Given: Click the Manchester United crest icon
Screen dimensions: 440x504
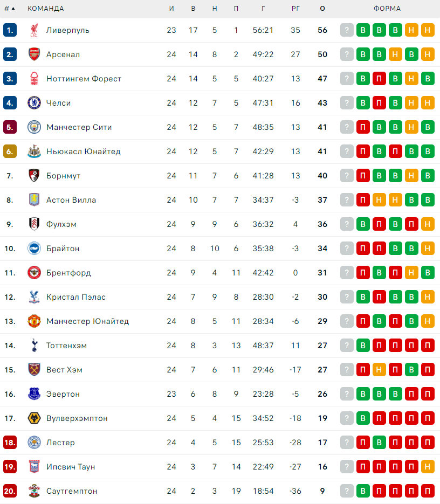Looking at the screenshot, I should point(34,321).
